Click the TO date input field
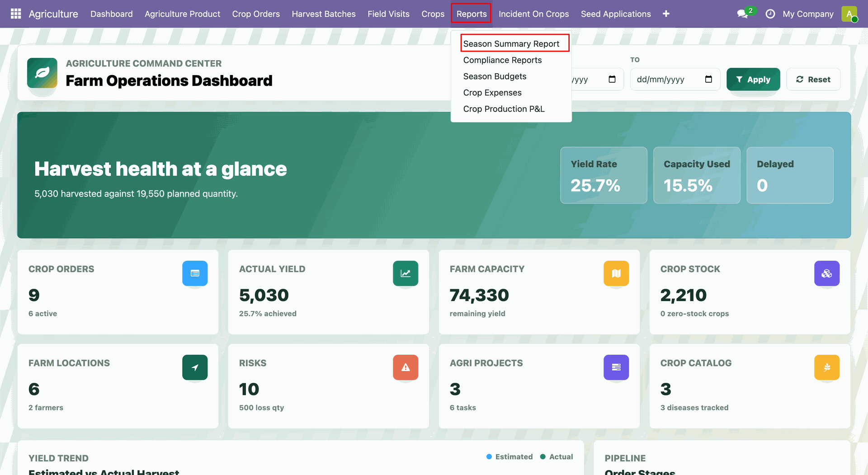The width and height of the screenshot is (868, 475). click(675, 80)
